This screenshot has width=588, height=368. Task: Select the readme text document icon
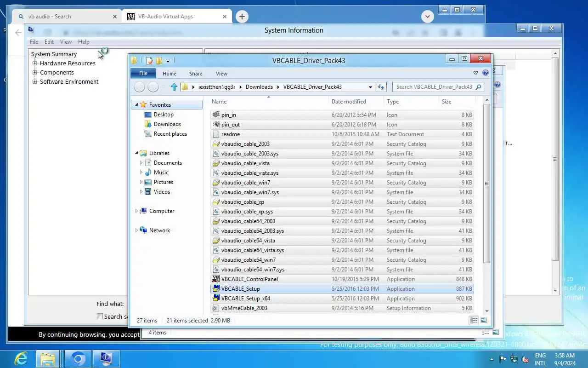pyautogui.click(x=216, y=134)
